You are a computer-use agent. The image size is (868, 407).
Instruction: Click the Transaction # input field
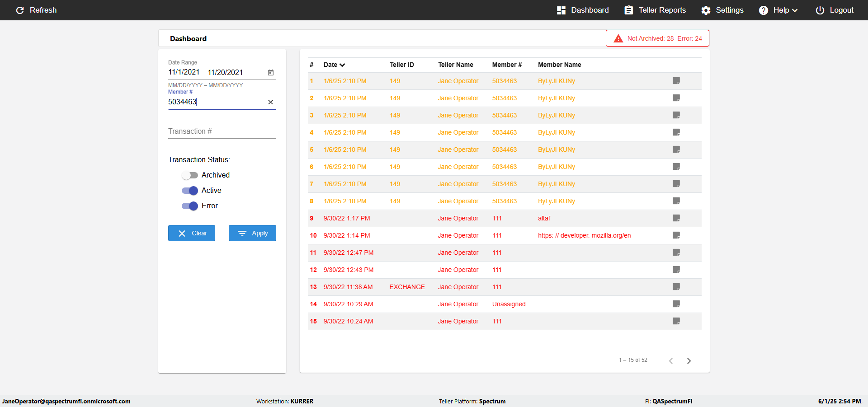222,131
